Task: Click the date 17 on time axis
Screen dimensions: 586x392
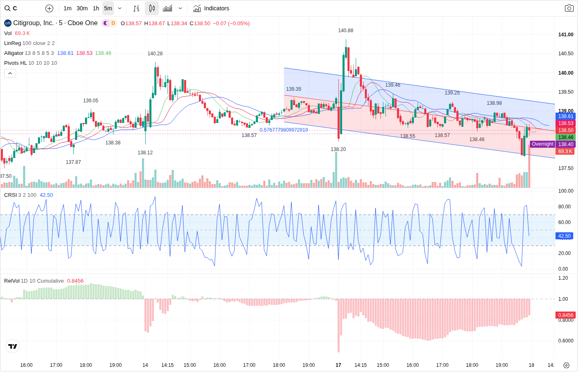Action: 338,365
